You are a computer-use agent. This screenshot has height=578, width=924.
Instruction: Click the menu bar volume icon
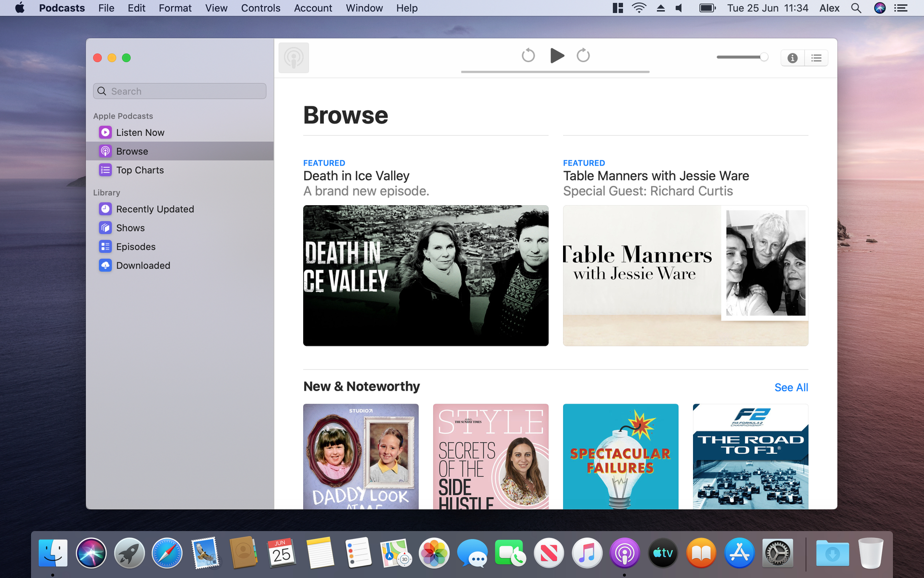pos(679,8)
